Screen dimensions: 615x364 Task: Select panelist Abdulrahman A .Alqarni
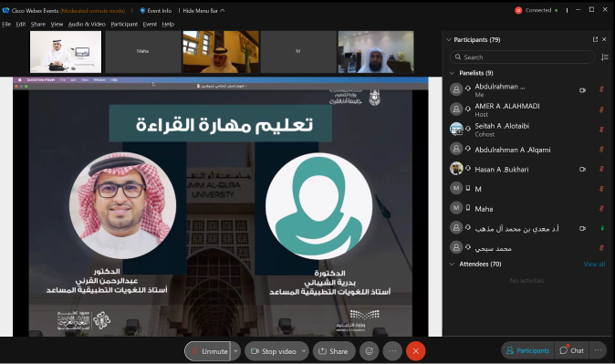click(527, 150)
